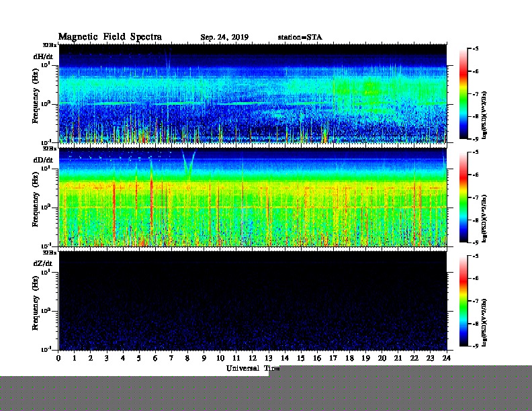
Task: Click inside the dH/dt spectrogram plot
Action: click(253, 93)
